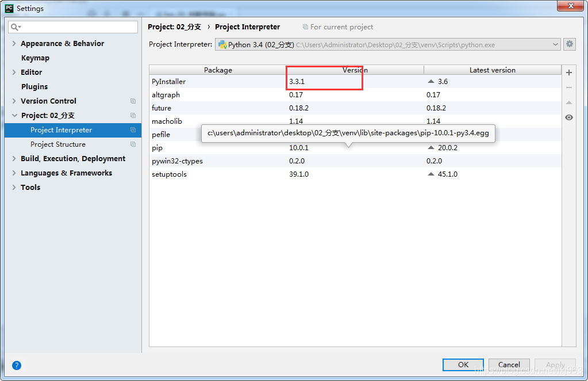The height and width of the screenshot is (381, 588).
Task: Sort by the Version column header
Action: [x=355, y=70]
